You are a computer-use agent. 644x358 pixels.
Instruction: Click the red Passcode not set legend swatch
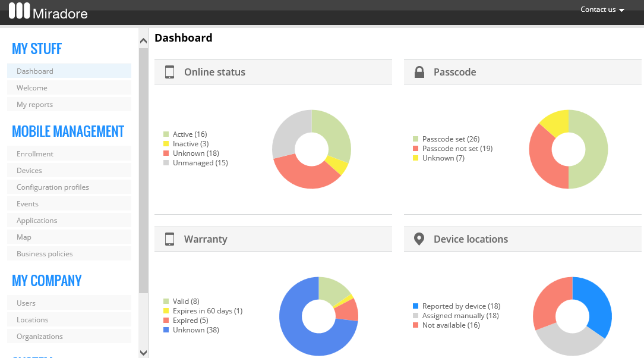pyautogui.click(x=416, y=149)
